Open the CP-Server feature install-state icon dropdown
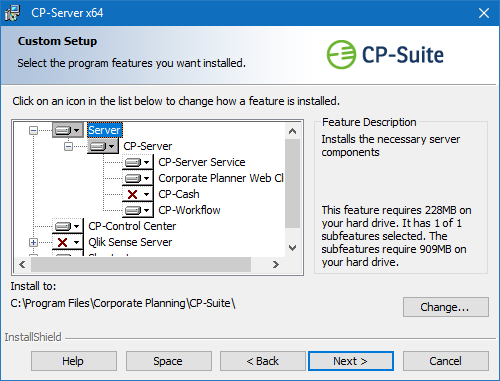Viewport: 500px width, 381px height. coord(103,146)
